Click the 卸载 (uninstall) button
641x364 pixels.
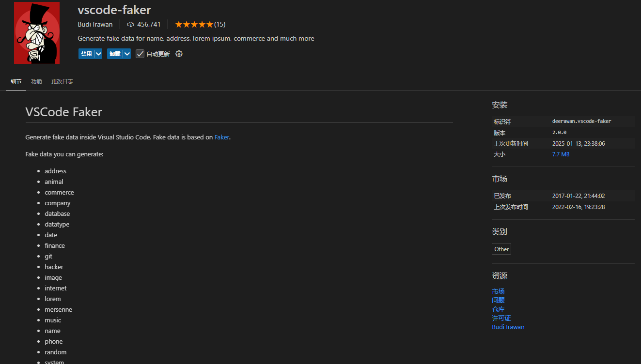(115, 54)
